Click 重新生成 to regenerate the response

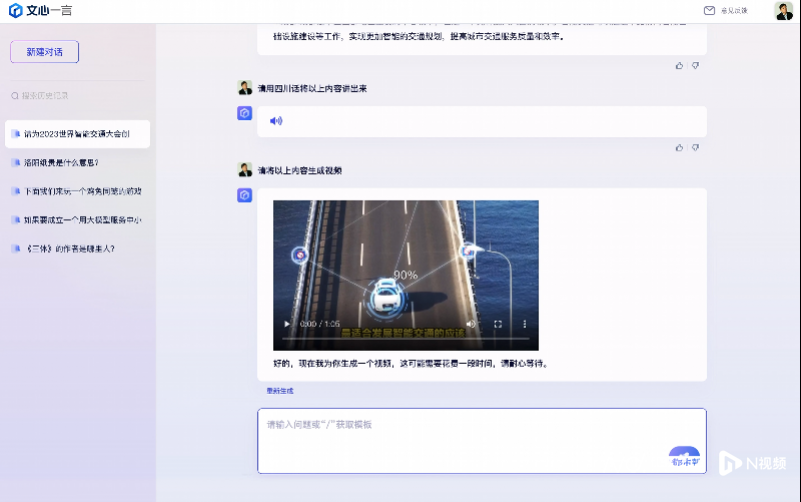[280, 391]
